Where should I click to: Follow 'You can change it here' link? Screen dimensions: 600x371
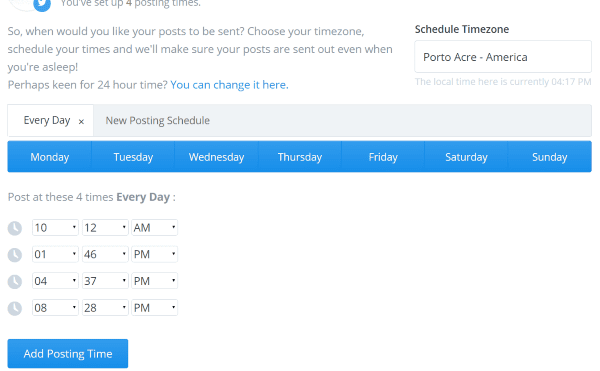tap(229, 85)
